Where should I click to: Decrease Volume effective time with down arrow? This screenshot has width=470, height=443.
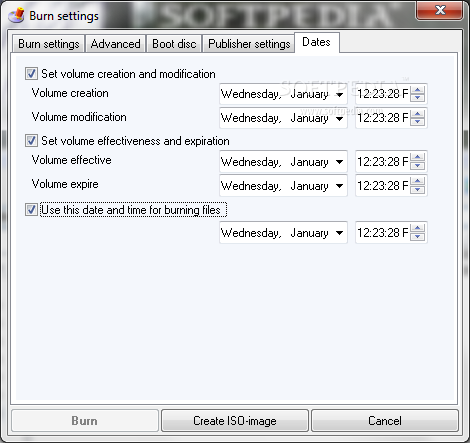pyautogui.click(x=418, y=165)
